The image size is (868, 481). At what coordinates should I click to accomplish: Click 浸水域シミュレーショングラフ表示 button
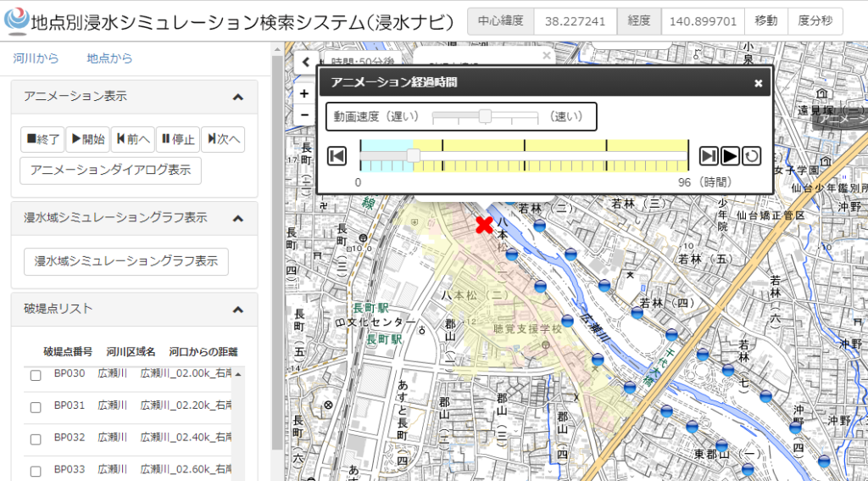point(126,261)
